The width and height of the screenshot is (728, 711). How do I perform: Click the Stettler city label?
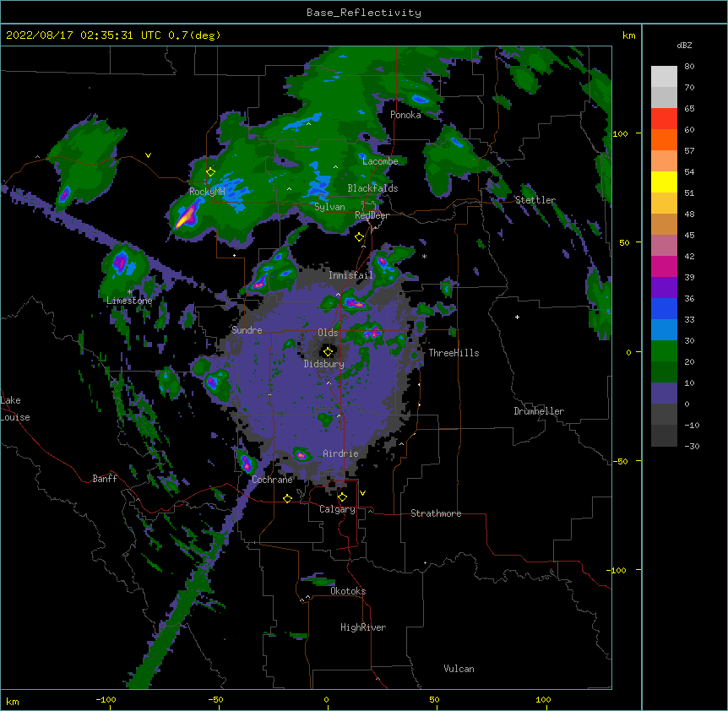[x=535, y=200]
